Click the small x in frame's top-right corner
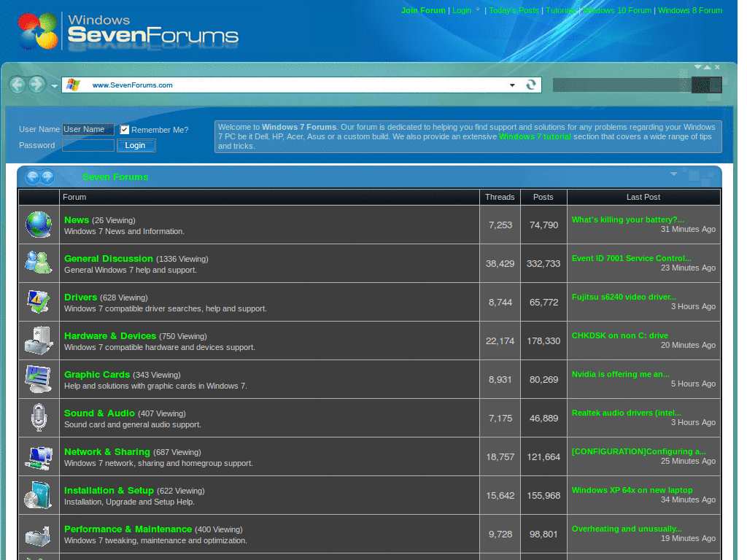Viewport: 747px width, 560px height. pos(717,67)
